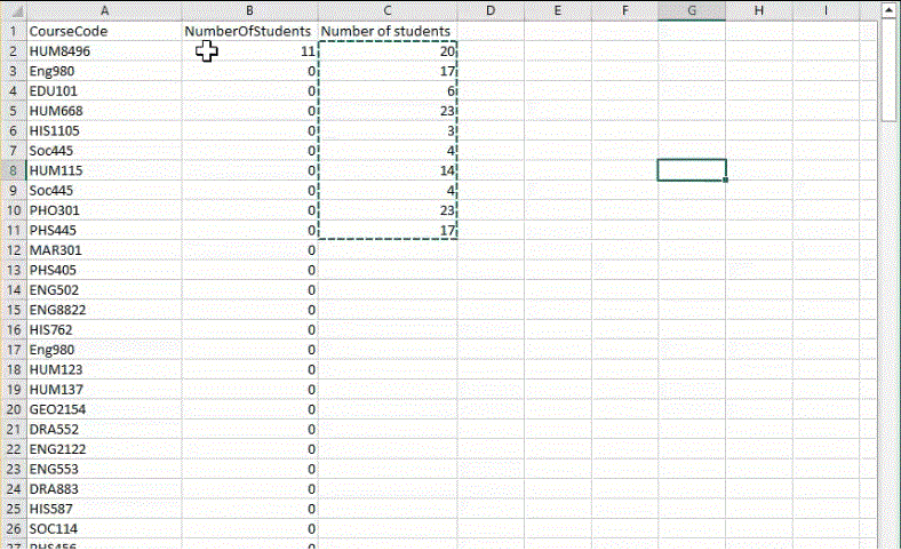
Task: Select column I header
Action: (x=826, y=10)
